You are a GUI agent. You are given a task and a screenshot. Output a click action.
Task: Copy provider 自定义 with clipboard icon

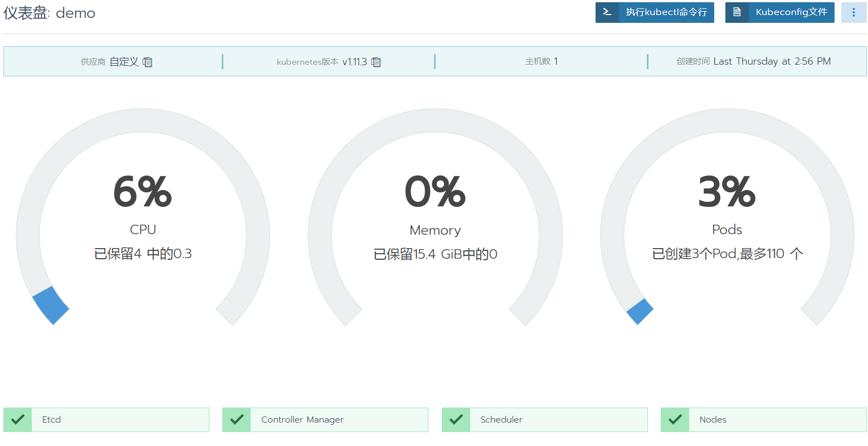(x=147, y=62)
